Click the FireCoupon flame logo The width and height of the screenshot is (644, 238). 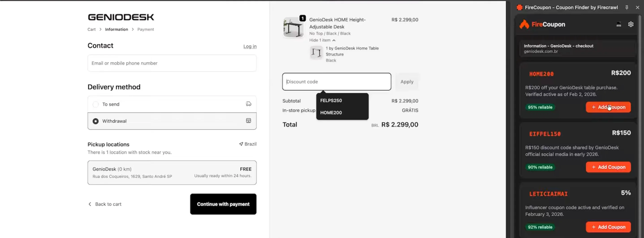524,24
